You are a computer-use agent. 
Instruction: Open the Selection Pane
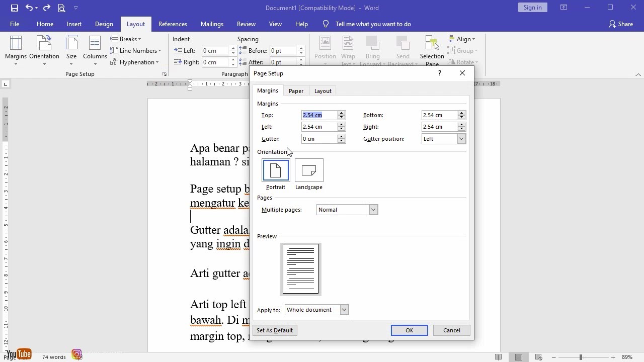pos(432,50)
